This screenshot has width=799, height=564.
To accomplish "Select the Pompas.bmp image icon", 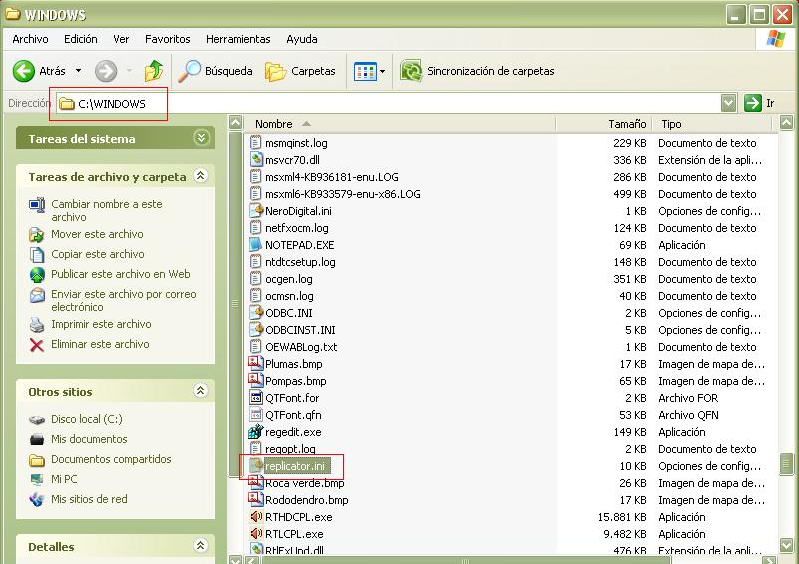I will point(255,380).
